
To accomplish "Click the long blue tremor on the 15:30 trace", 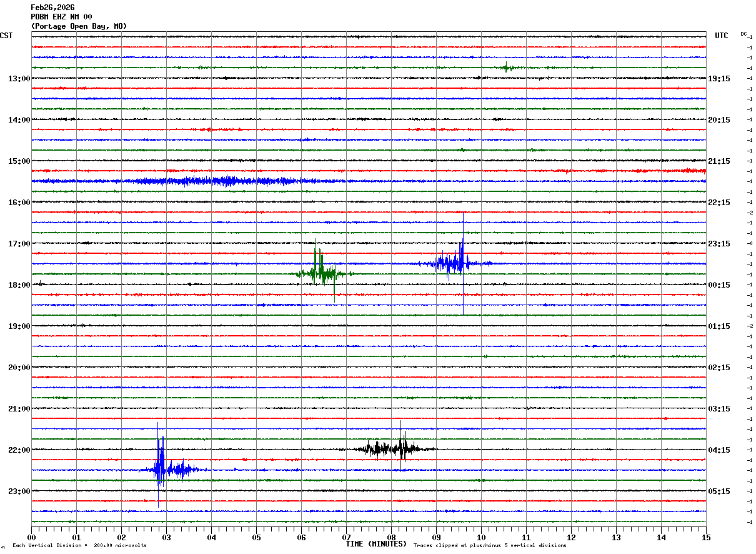I will tap(219, 181).
